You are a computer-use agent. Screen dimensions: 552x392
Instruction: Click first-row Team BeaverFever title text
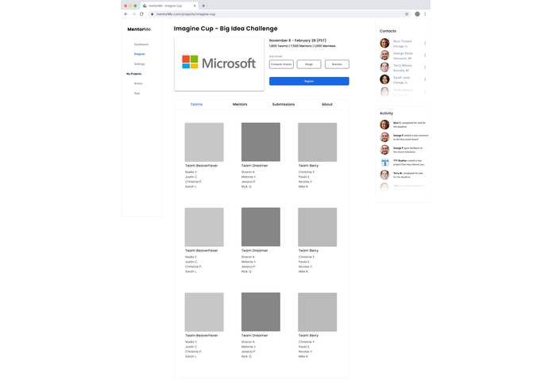click(x=202, y=166)
